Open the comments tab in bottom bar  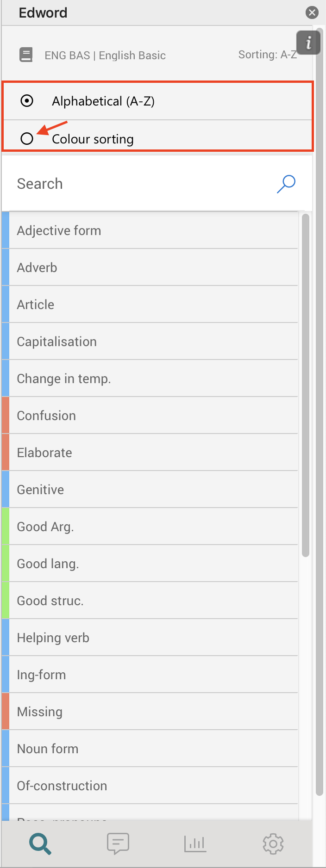pos(118,843)
